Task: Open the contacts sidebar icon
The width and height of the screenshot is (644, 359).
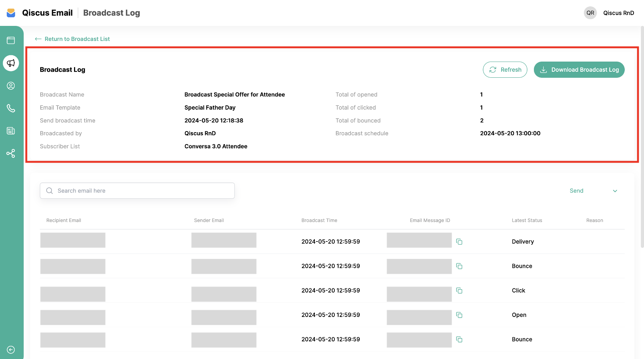Action: (x=11, y=86)
